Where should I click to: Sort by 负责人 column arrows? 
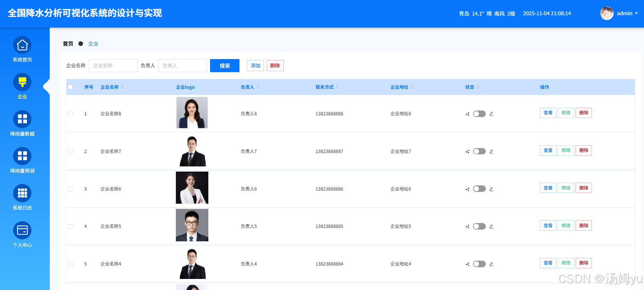click(258, 87)
